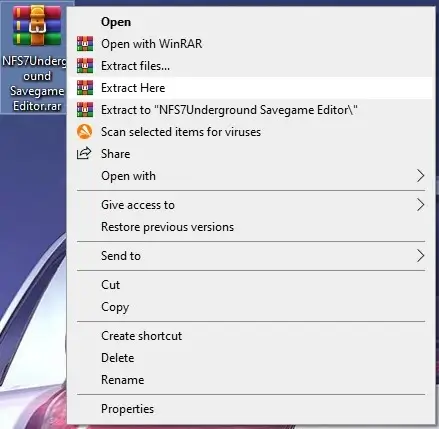This screenshot has width=439, height=429.
Task: Choose Copy from the context menu
Action: 250,307
